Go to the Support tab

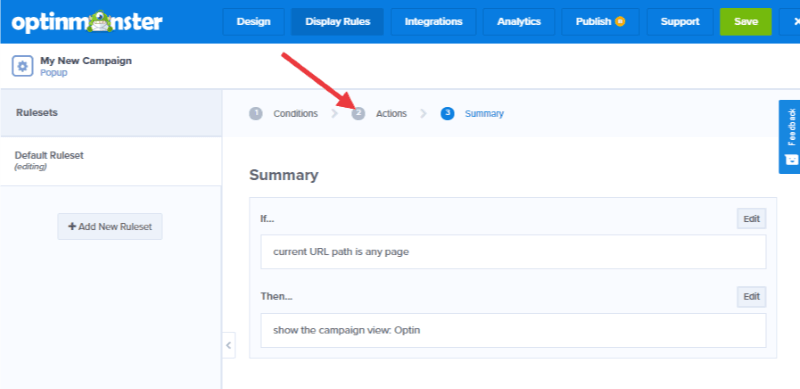[x=680, y=22]
